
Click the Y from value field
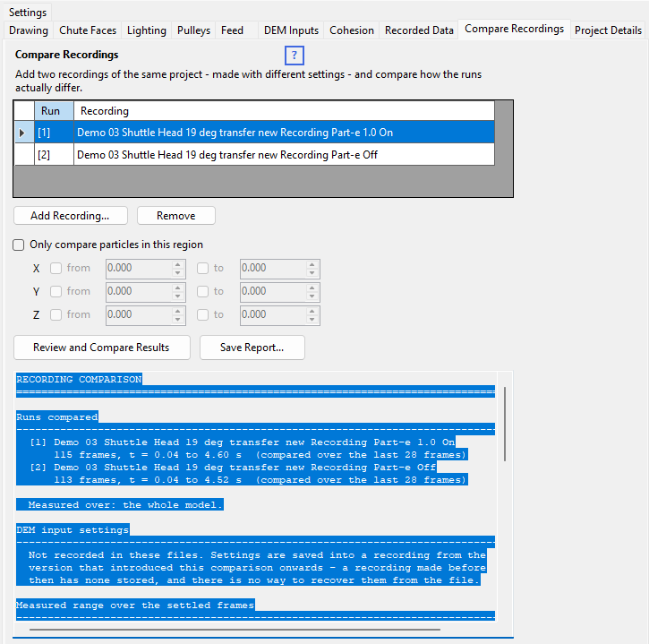pyautogui.click(x=139, y=292)
